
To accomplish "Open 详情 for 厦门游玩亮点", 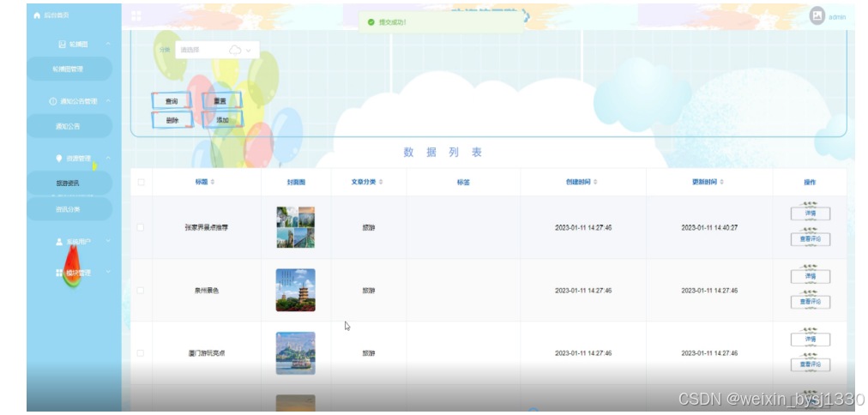I will point(811,340).
